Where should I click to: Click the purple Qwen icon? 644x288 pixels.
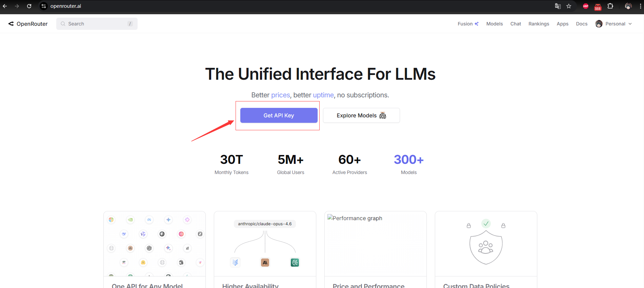tap(143, 234)
